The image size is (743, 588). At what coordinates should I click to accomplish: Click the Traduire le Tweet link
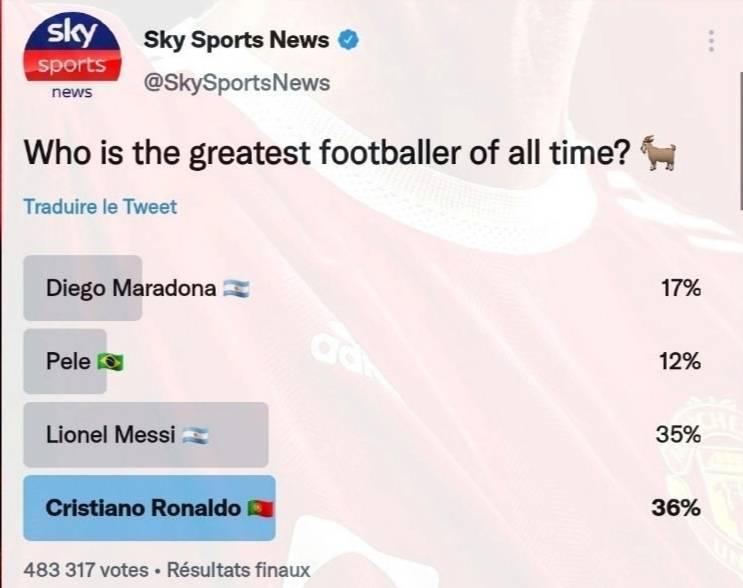click(100, 207)
